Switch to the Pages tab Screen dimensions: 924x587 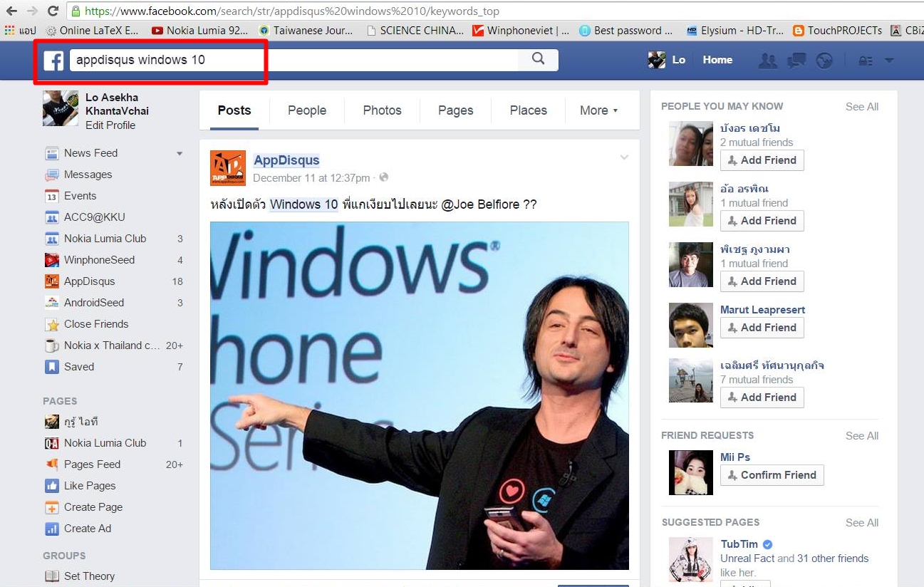click(x=456, y=110)
